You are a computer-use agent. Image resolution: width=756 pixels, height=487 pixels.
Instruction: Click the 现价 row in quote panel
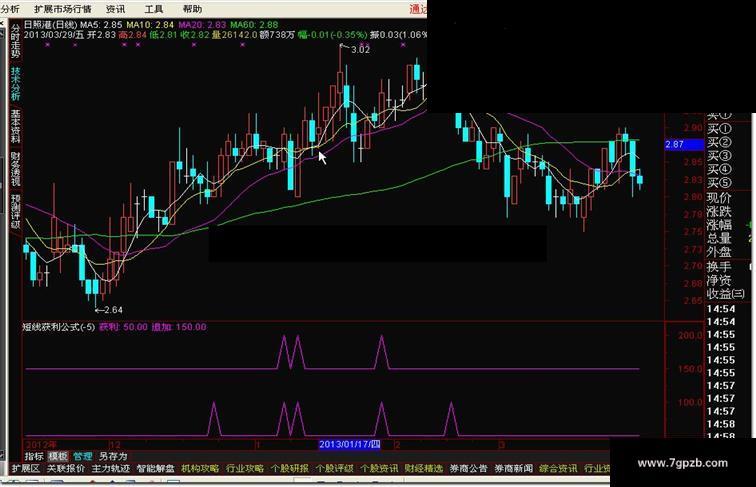click(719, 198)
